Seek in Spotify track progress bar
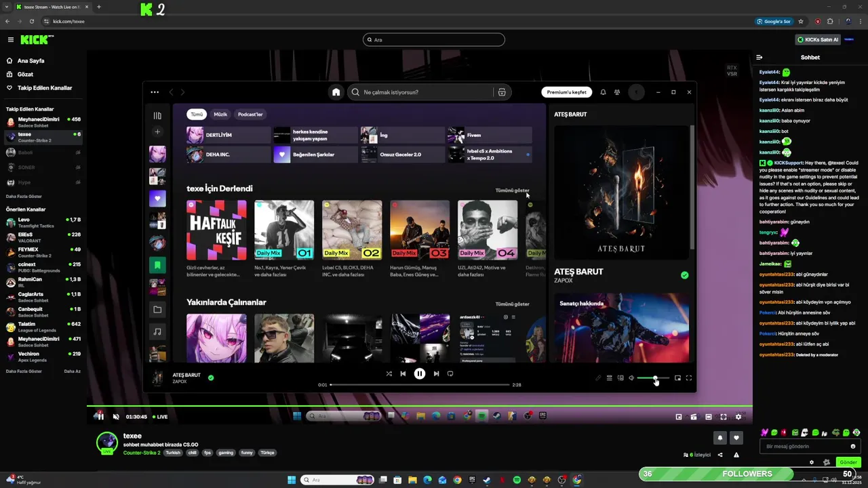 [x=420, y=384]
